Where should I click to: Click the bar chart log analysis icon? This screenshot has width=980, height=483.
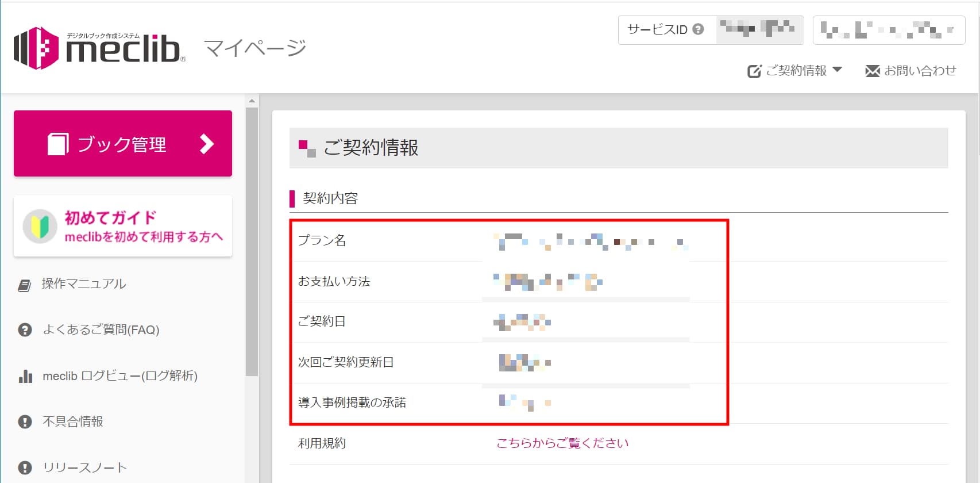click(x=25, y=377)
